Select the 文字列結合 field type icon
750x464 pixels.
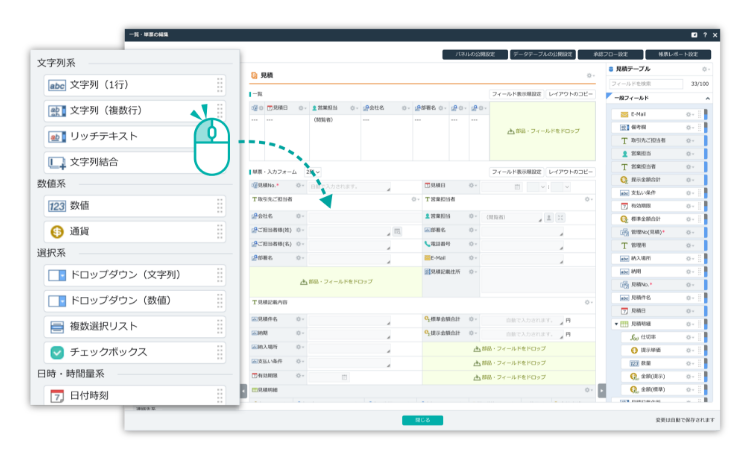tap(56, 162)
